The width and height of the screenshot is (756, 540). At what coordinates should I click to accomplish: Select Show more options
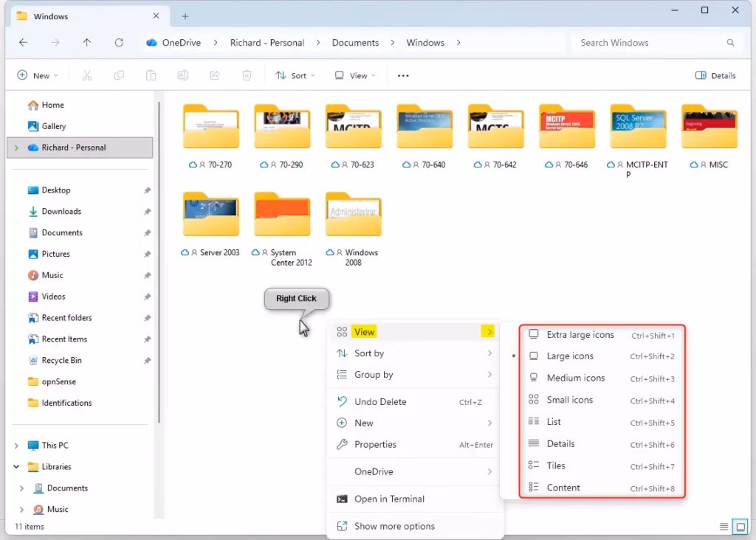pos(415,526)
